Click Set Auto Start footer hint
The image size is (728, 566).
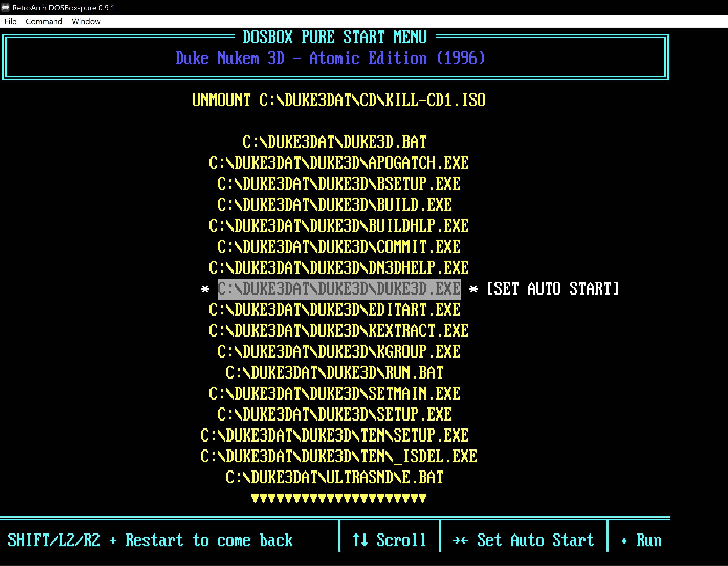pos(523,540)
